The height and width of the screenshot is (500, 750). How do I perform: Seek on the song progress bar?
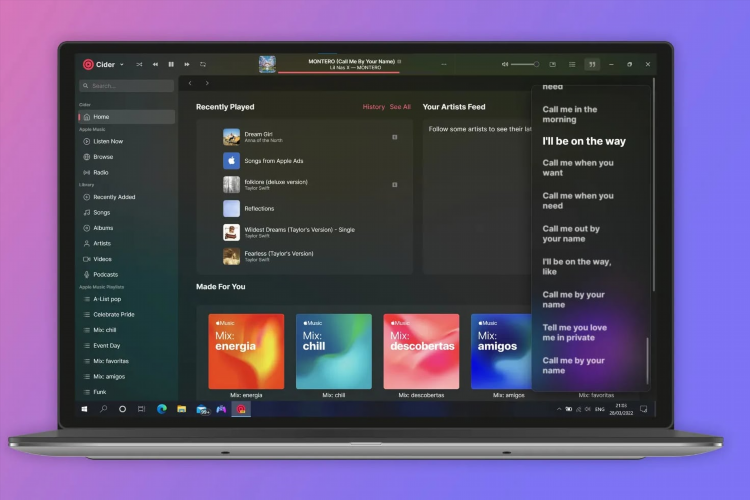coord(339,73)
